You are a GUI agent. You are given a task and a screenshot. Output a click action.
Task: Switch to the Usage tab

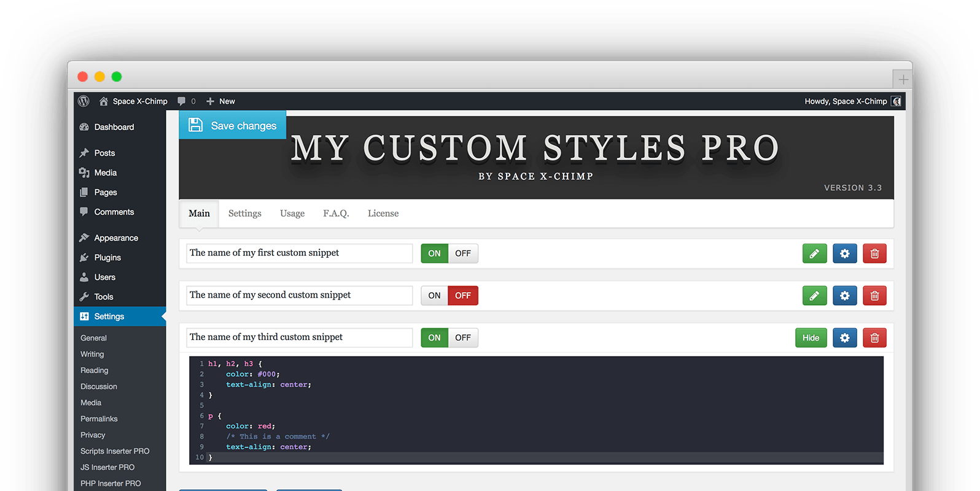pos(292,214)
